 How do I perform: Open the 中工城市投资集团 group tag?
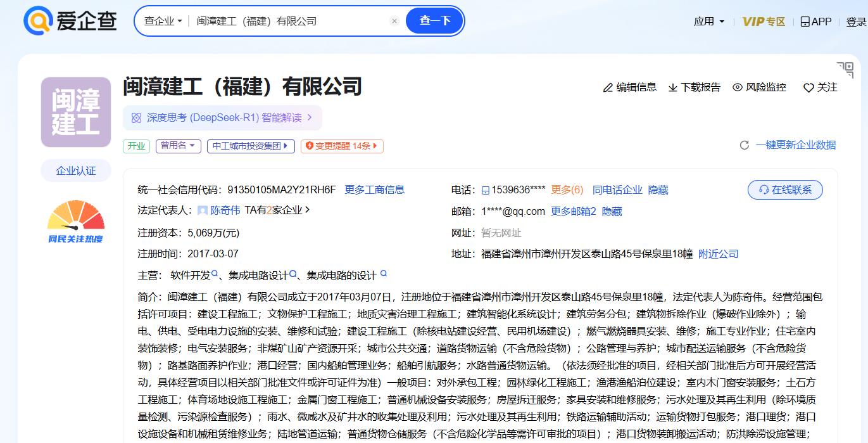[x=251, y=146]
